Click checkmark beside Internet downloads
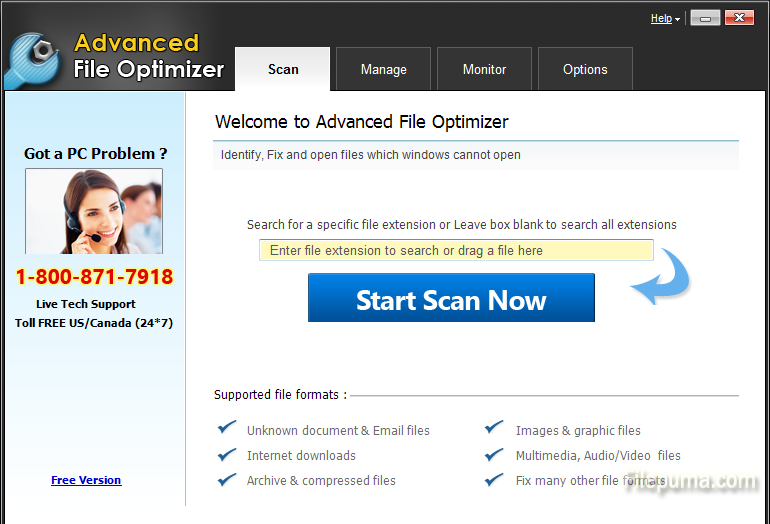 tap(227, 455)
